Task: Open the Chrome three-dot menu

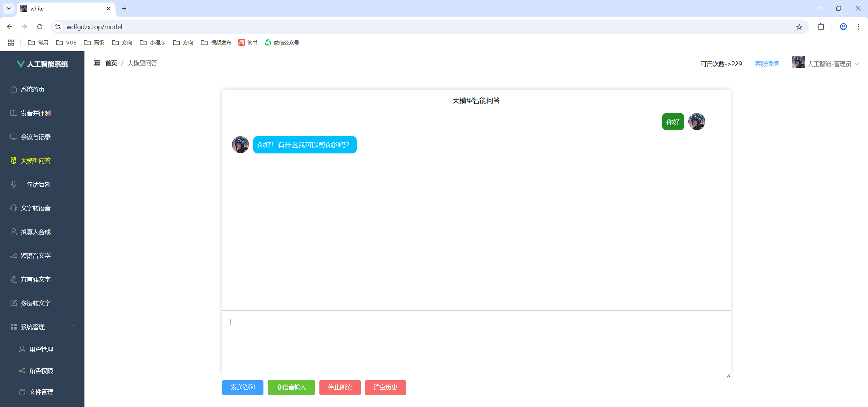Action: [859, 27]
